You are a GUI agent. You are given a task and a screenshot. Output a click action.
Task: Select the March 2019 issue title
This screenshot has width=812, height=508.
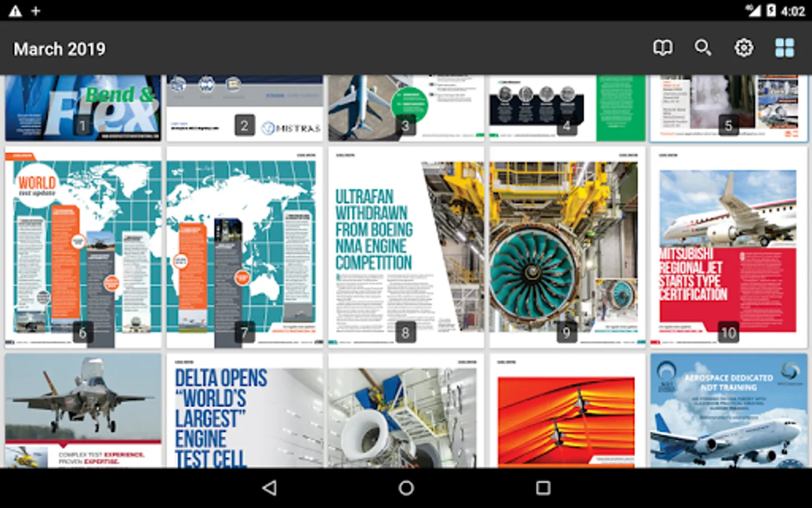[59, 49]
